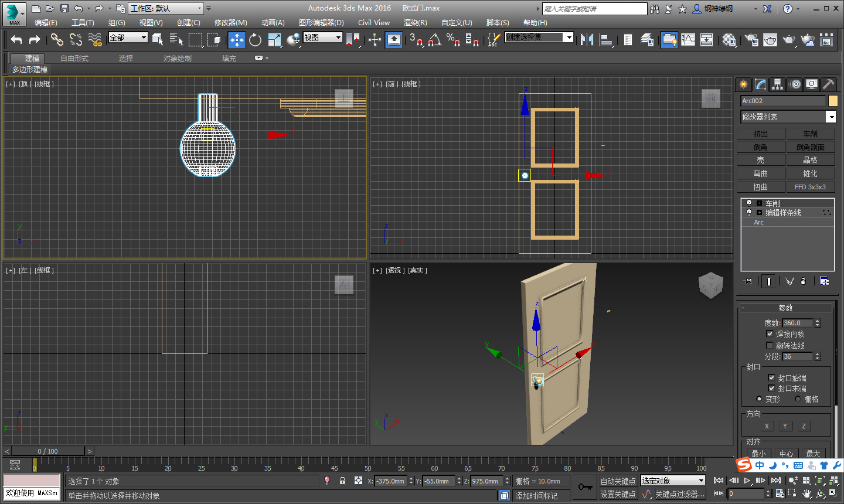Screen dimensions: 844x504
Task: Open the 工作区 workspace dropdown
Action: coord(166,8)
